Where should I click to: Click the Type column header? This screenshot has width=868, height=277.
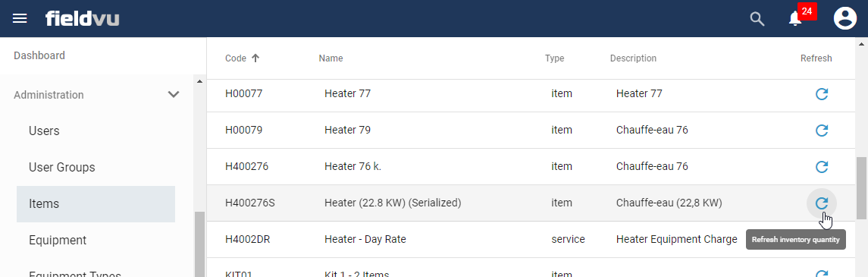pyautogui.click(x=554, y=58)
